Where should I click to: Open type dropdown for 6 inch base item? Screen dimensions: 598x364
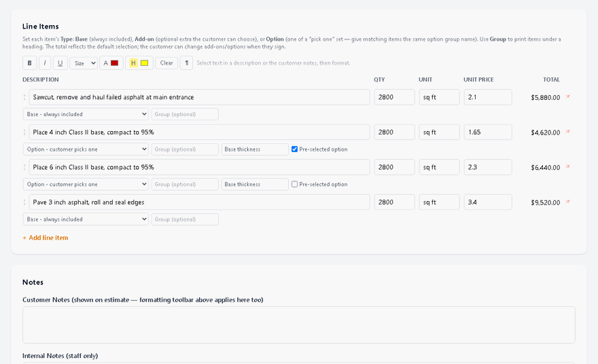pyautogui.click(x=86, y=184)
